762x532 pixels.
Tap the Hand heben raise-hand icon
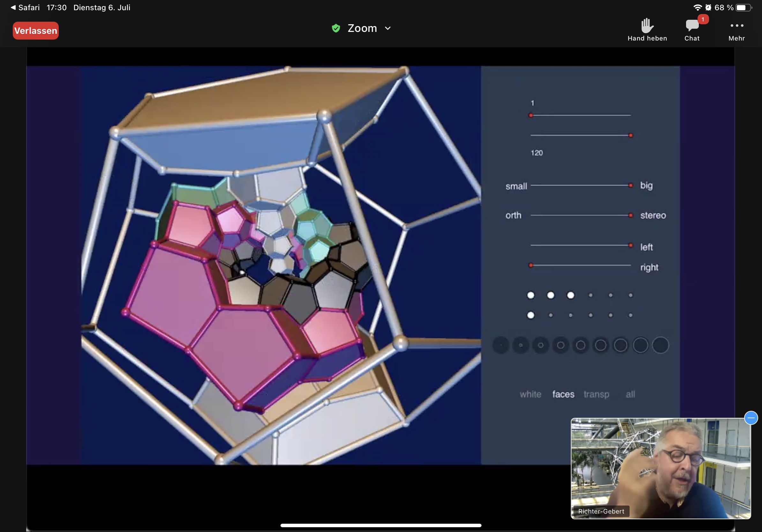tap(647, 26)
